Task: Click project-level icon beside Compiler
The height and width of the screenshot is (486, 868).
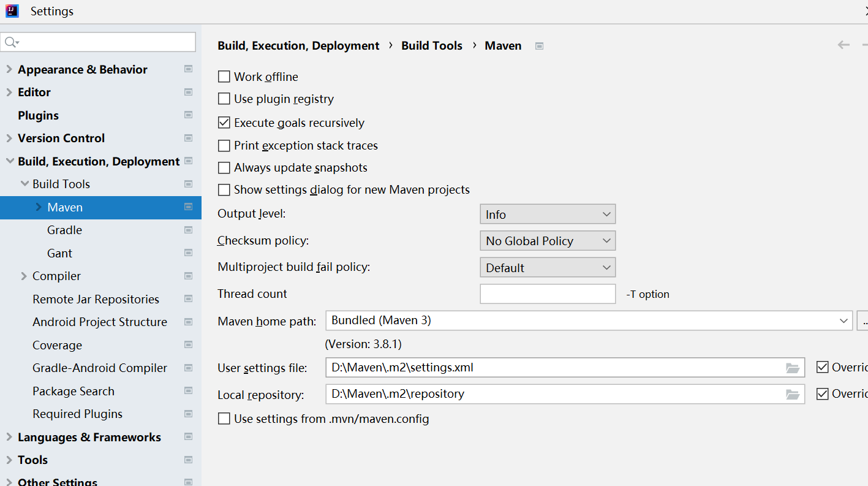Action: pyautogui.click(x=189, y=276)
